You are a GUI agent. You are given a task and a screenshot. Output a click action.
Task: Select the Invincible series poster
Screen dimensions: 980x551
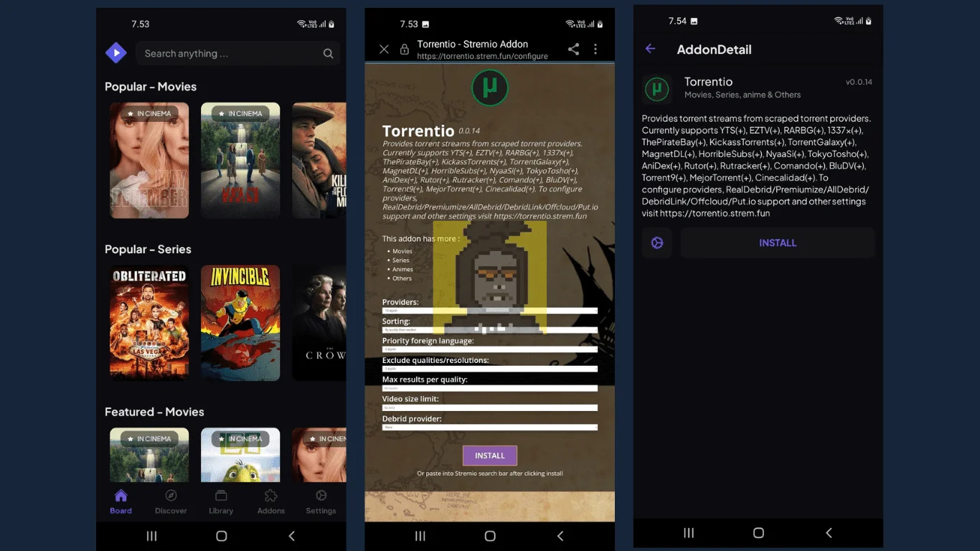click(x=240, y=323)
